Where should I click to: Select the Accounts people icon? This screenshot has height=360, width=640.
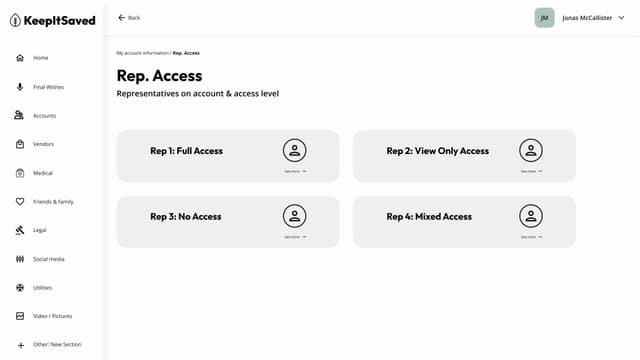pyautogui.click(x=19, y=116)
